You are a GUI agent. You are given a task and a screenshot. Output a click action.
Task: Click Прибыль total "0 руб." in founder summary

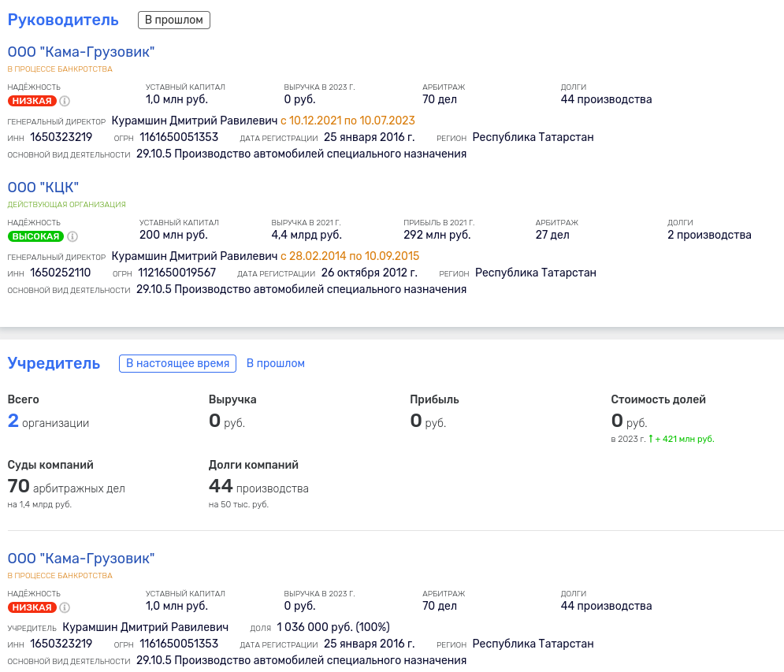pos(428,421)
